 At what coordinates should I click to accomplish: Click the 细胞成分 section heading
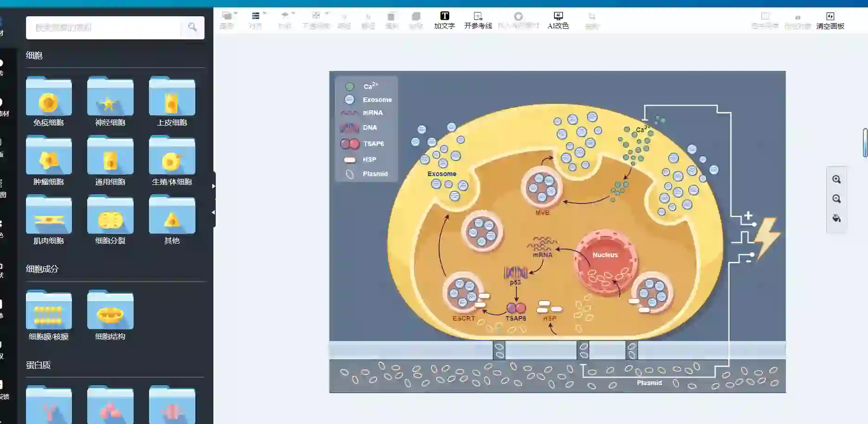(42, 269)
